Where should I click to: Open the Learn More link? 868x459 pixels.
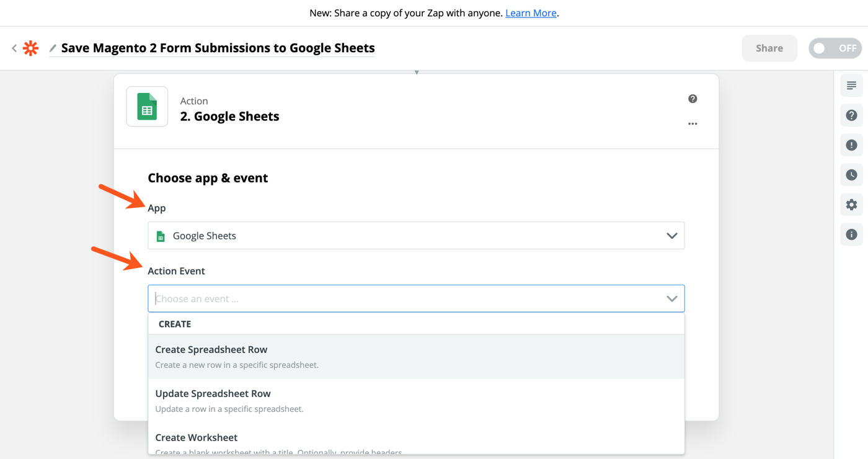[531, 12]
